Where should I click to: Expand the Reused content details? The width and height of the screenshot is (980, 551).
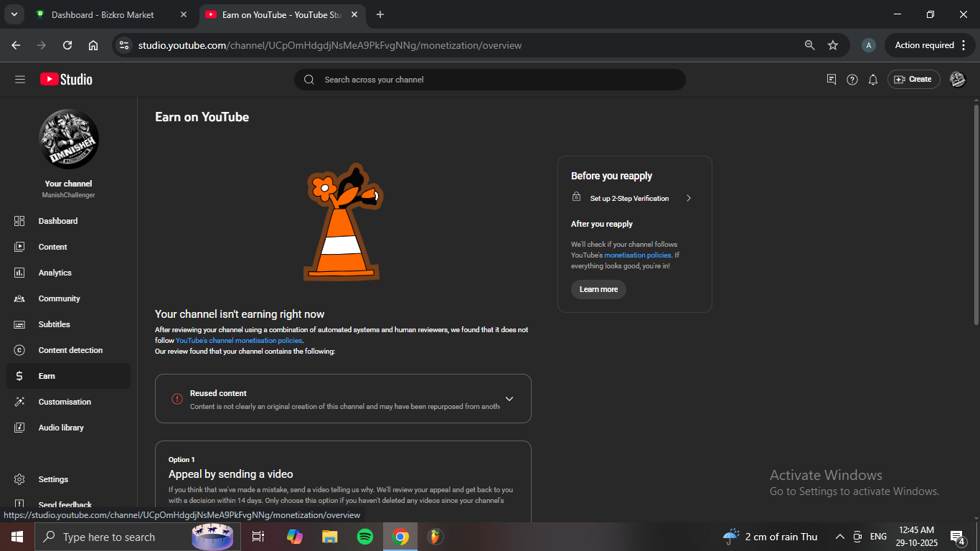coord(509,399)
